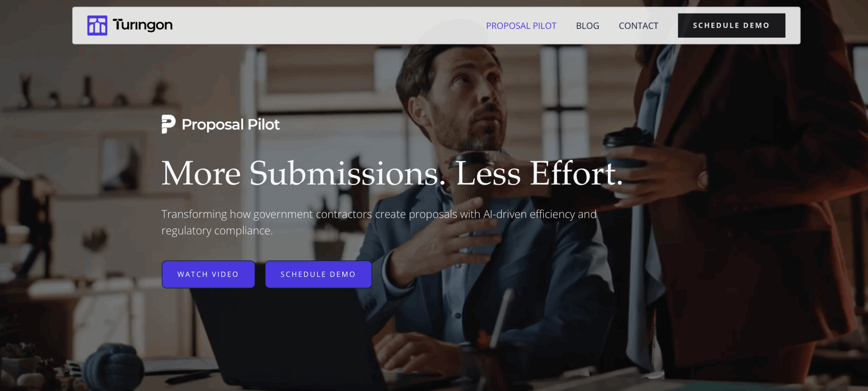This screenshot has width=868, height=391.
Task: Click the purple Schedule Demo hero button
Action: (x=318, y=274)
